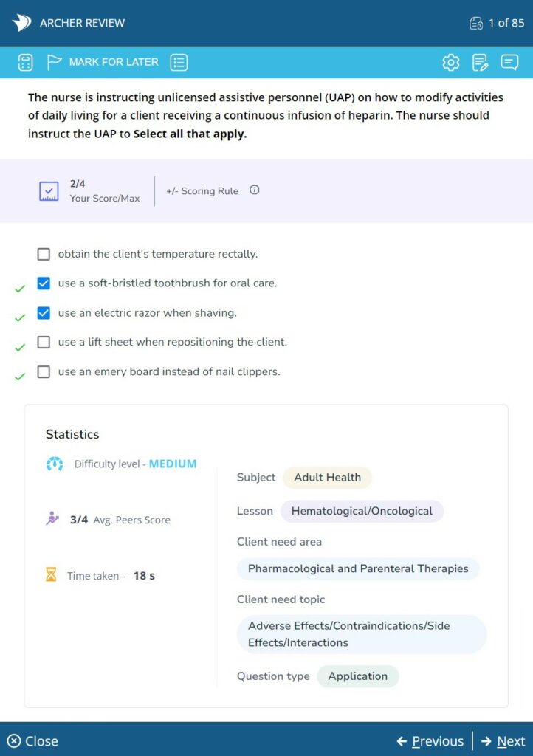The height and width of the screenshot is (756, 533).
Task: Open the feedback comment icon
Action: (x=509, y=63)
